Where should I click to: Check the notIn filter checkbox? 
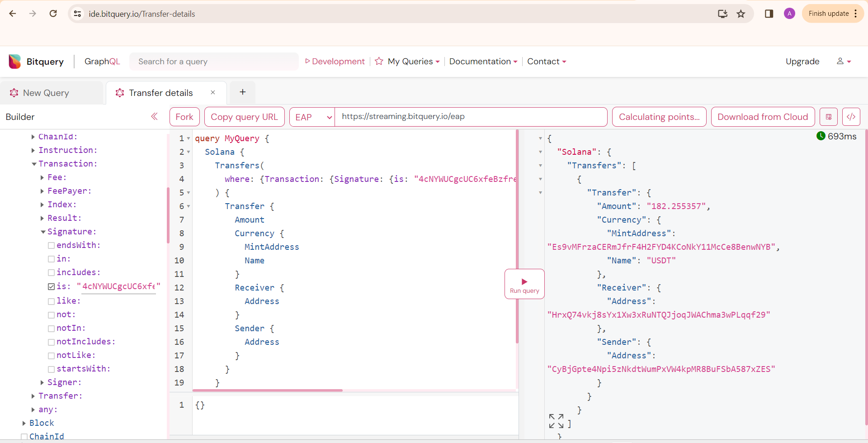52,329
